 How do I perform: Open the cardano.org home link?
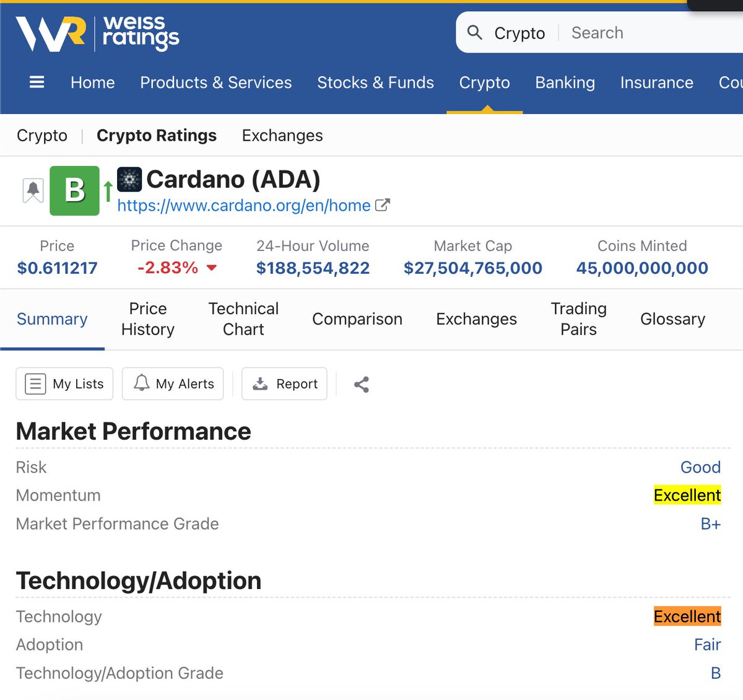[244, 205]
